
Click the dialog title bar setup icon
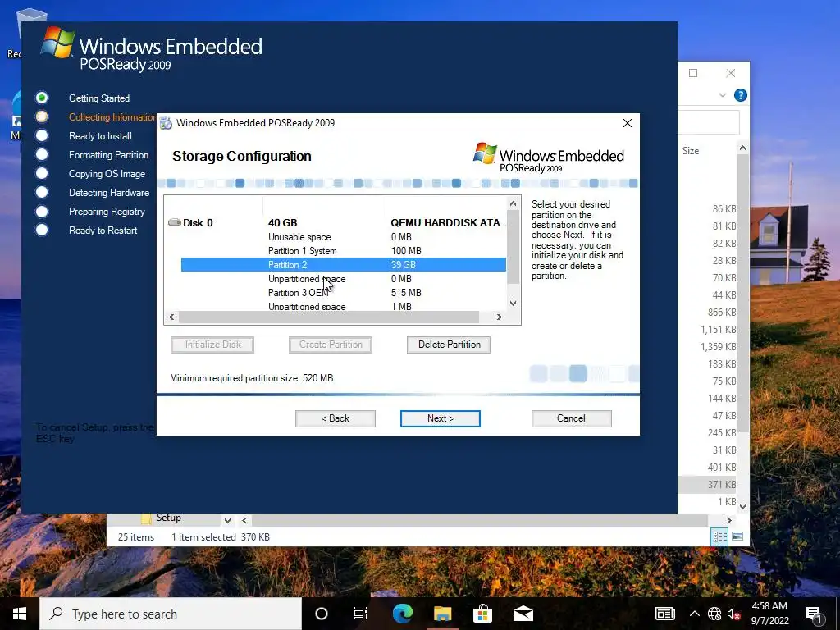click(x=166, y=123)
